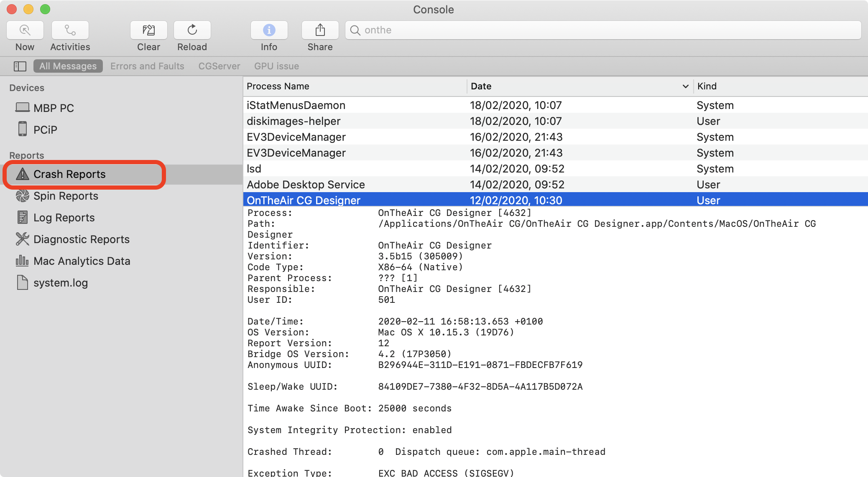Select the diskimages-helper report row

tap(556, 121)
